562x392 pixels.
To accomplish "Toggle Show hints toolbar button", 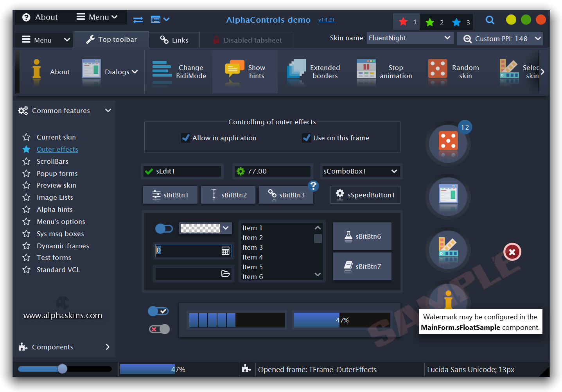I will pos(245,72).
